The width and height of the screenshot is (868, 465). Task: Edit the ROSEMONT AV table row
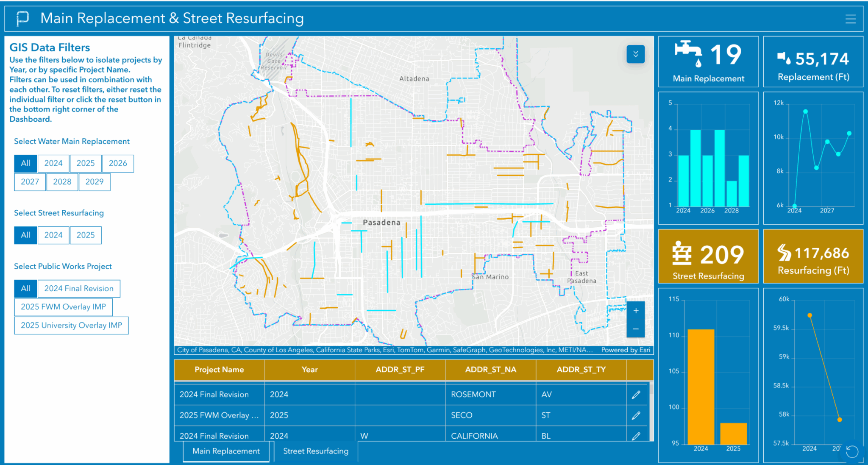[636, 395]
